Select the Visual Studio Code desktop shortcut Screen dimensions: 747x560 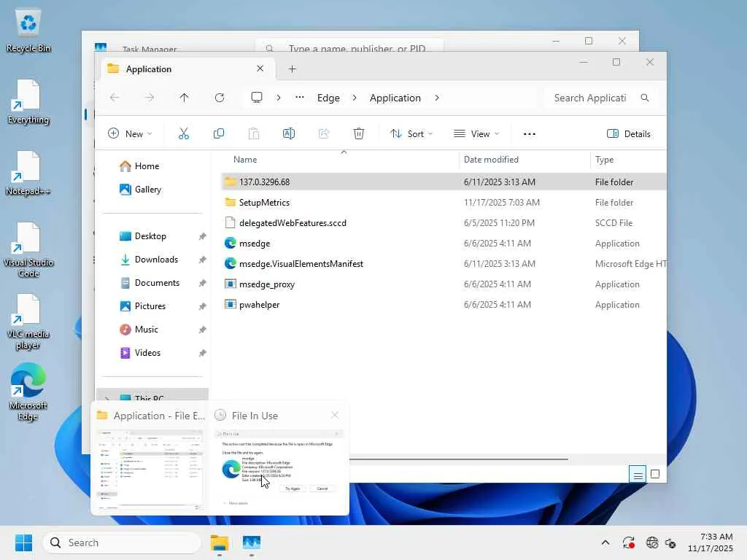(x=28, y=250)
